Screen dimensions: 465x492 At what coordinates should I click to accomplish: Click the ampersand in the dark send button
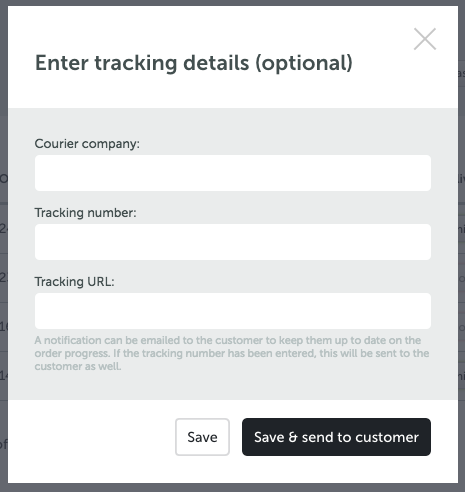click(293, 437)
